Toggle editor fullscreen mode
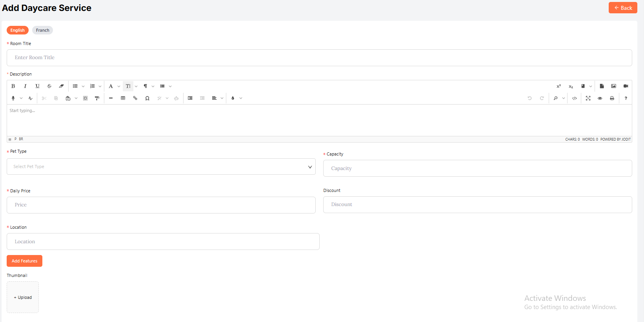The image size is (644, 322). pos(588,98)
